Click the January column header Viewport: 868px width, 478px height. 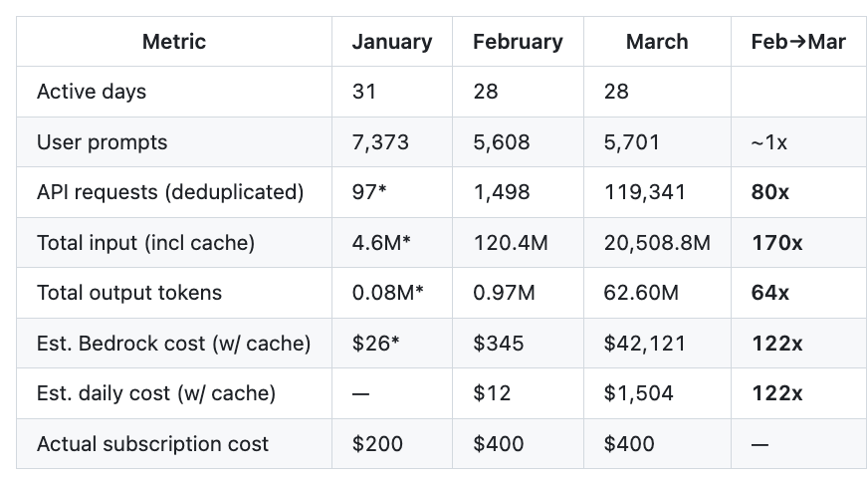(392, 42)
